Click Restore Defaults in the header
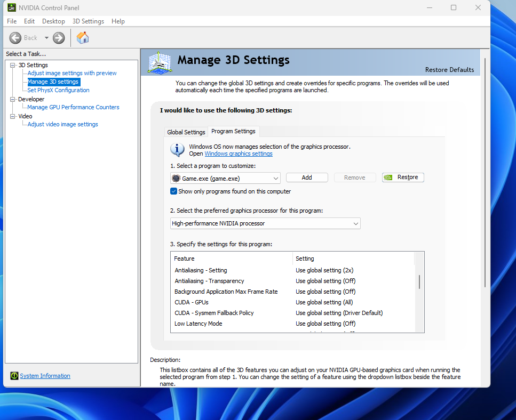 [x=449, y=70]
